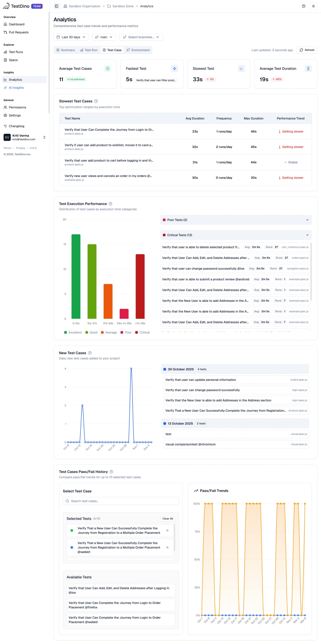Click the help icon in top bar
The height and width of the screenshot is (644, 321).
(x=303, y=6)
